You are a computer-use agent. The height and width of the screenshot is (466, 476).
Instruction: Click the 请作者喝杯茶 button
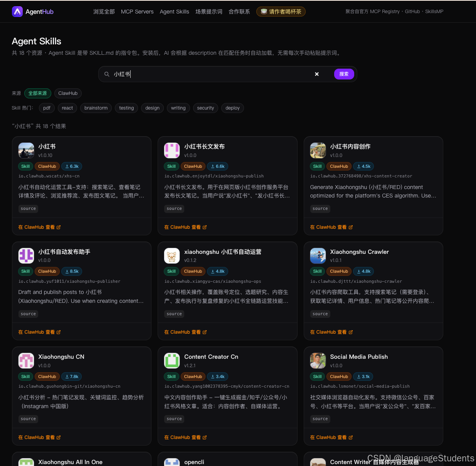click(x=281, y=12)
